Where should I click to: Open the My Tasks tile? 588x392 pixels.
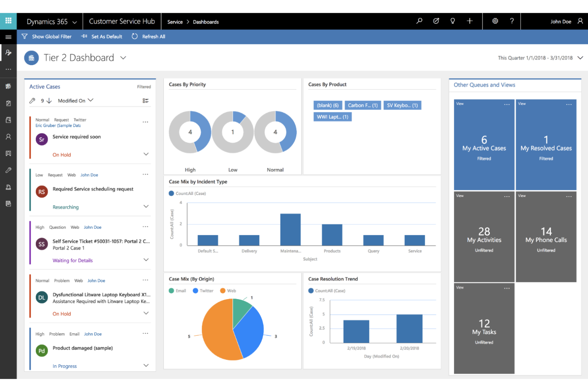point(484,328)
